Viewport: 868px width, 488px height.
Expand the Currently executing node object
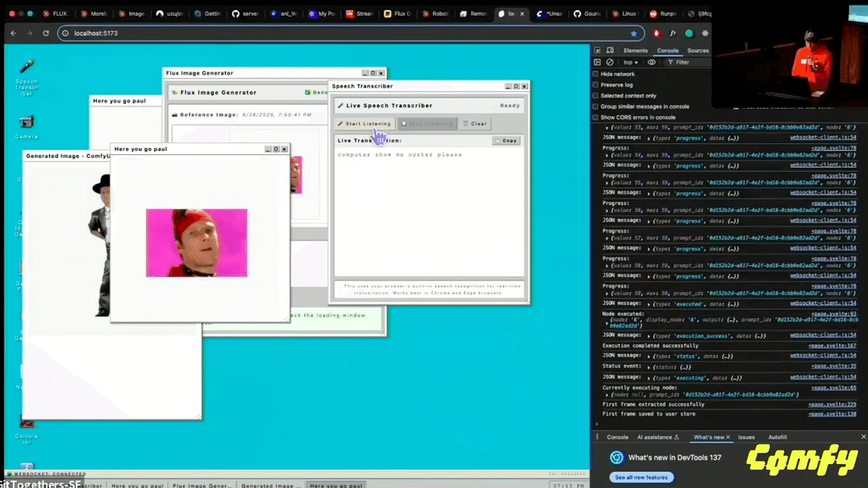[x=605, y=394]
